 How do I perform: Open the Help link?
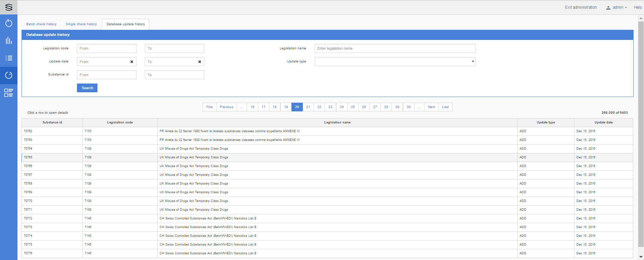click(x=638, y=7)
